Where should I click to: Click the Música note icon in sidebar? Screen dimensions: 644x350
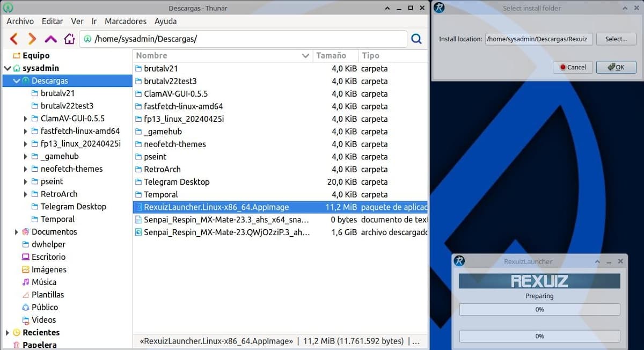point(25,282)
